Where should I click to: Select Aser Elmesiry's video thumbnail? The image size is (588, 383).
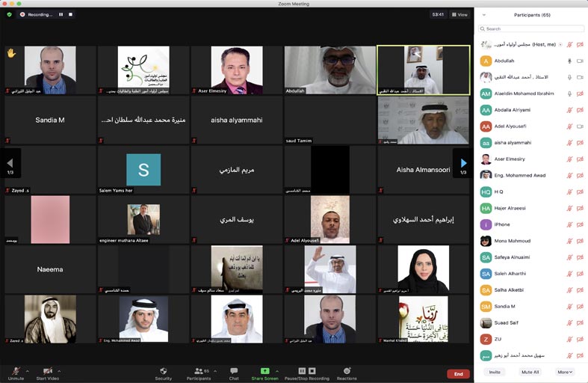pos(236,70)
